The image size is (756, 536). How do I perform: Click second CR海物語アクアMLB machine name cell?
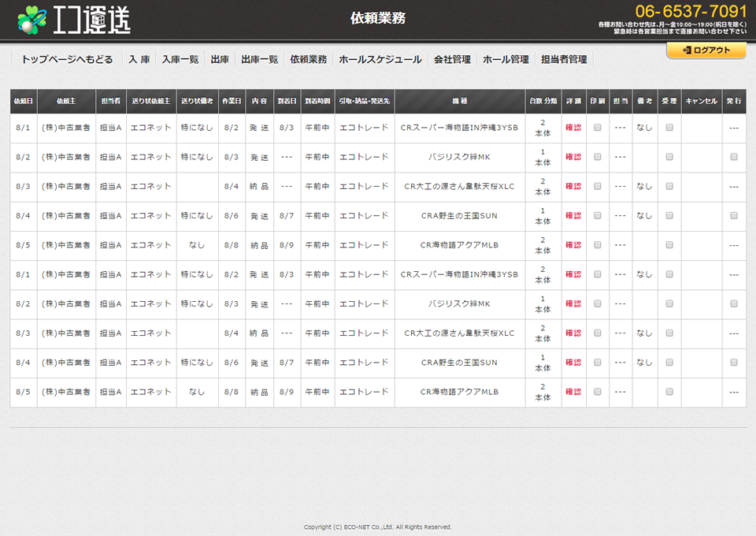[459, 392]
